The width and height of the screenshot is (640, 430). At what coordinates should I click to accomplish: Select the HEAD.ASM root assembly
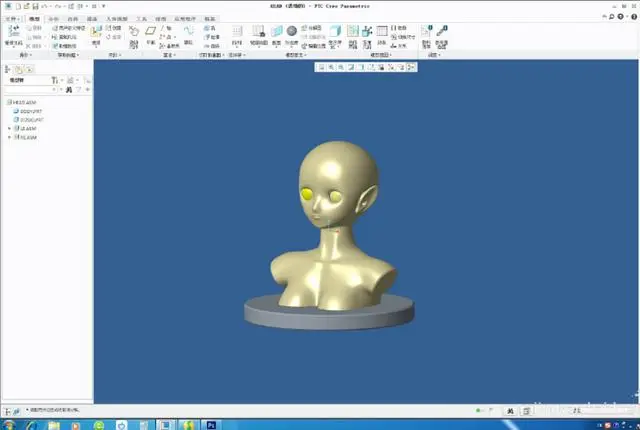click(x=22, y=102)
